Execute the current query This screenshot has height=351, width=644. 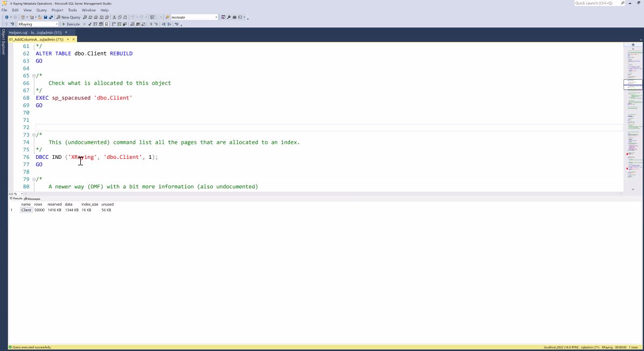[71, 24]
